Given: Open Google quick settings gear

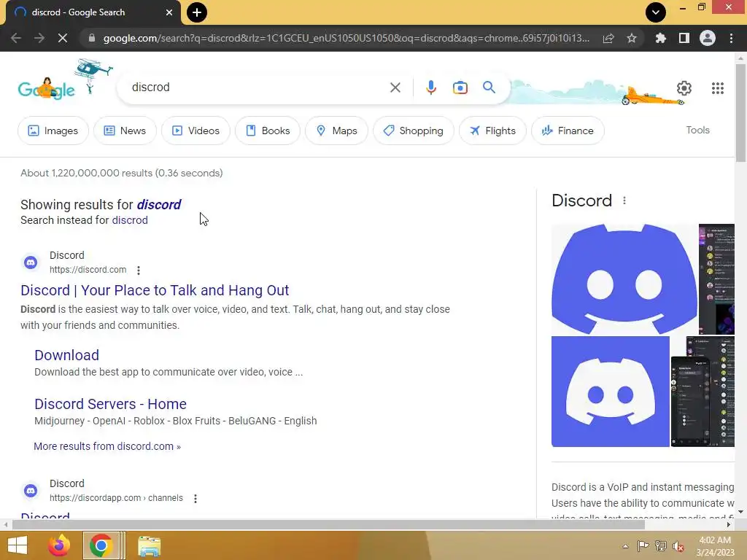Looking at the screenshot, I should (x=684, y=88).
